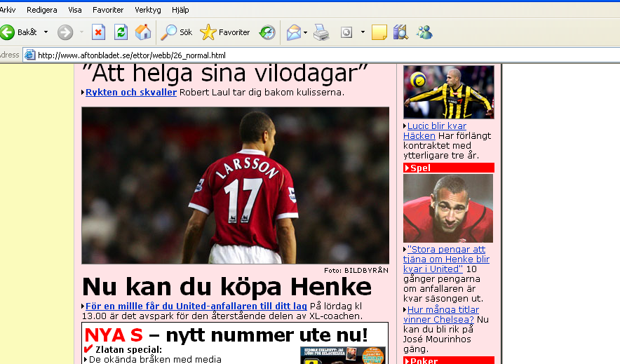Click the Henke face close-up thumbnail
Screen dimensions: 620x364
pyautogui.click(x=448, y=208)
